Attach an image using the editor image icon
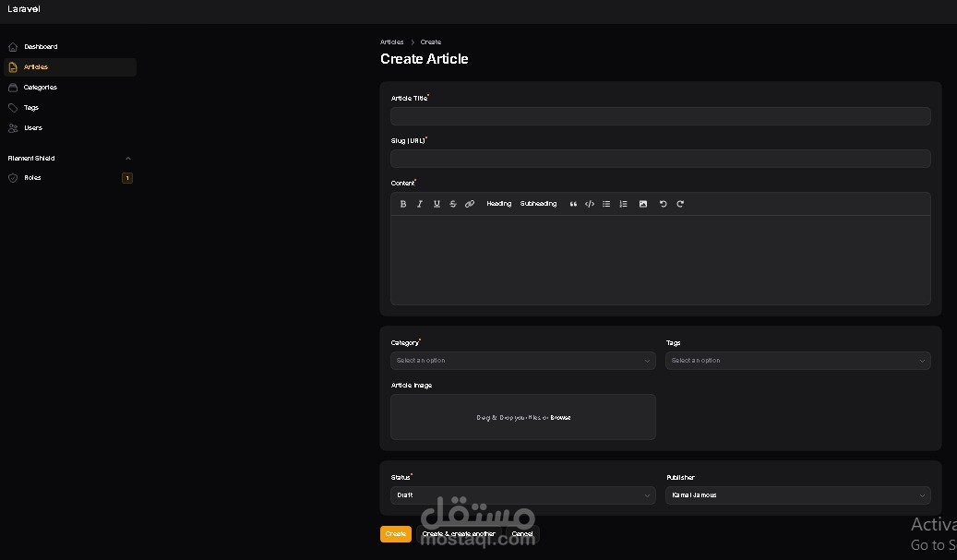957x560 pixels. point(642,204)
